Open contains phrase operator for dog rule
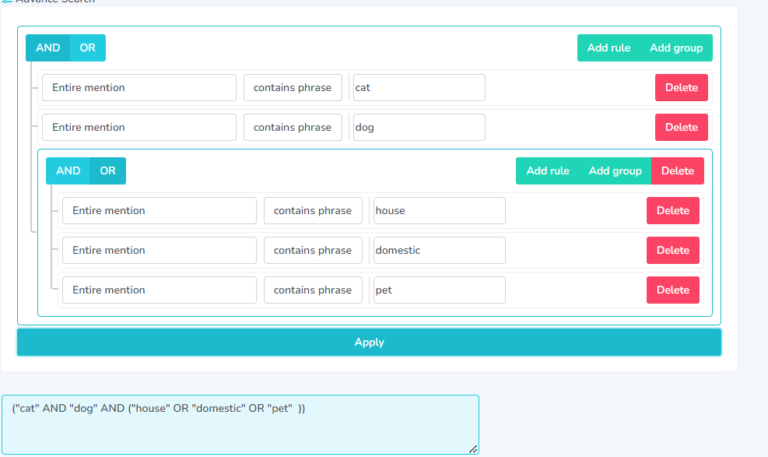Image resolution: width=768 pixels, height=457 pixels. 293,127
